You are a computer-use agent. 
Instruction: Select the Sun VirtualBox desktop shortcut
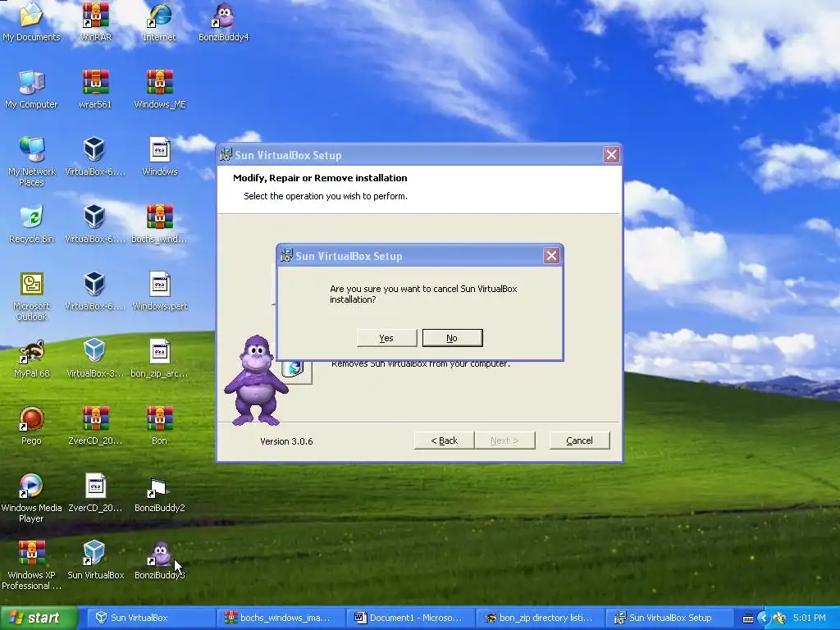(95, 560)
